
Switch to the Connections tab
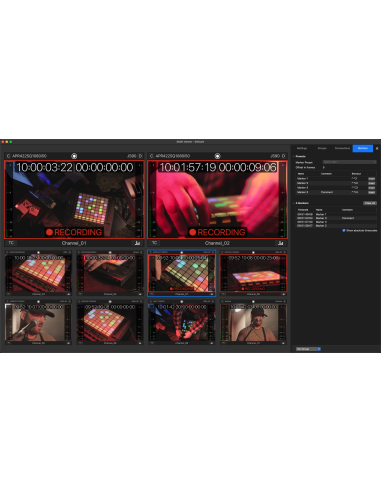(342, 148)
